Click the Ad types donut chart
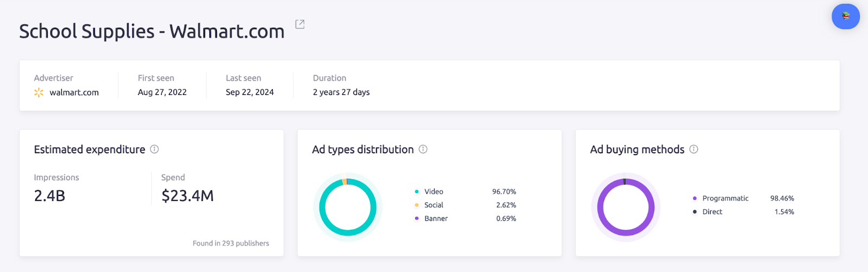The height and width of the screenshot is (272, 868). (x=348, y=207)
